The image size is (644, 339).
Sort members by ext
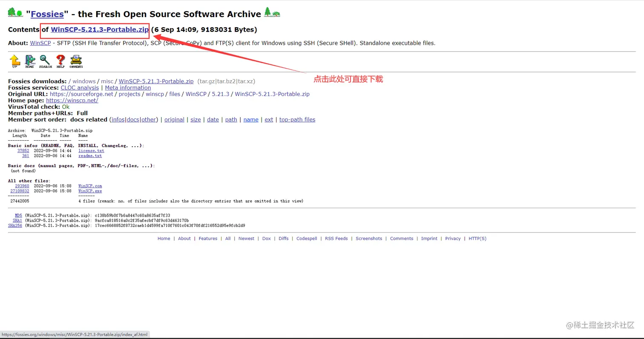pos(269,120)
